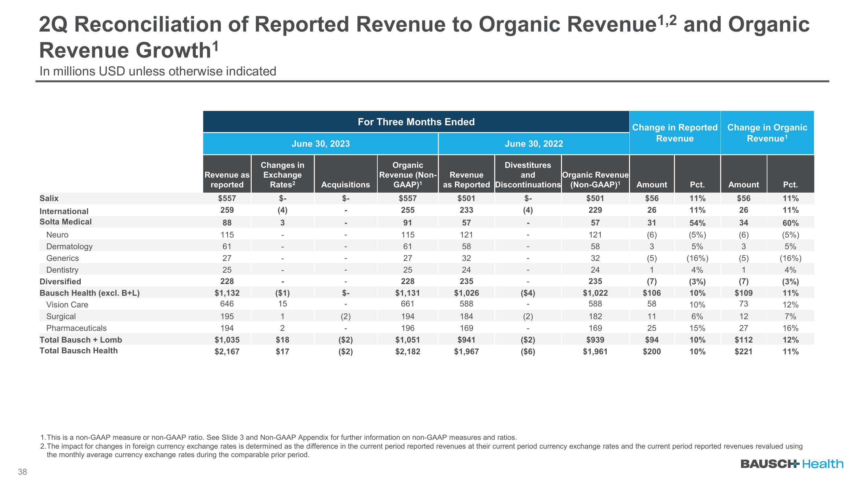
Task: Click the 60% Solta Medical organic growth
Action: (x=791, y=223)
